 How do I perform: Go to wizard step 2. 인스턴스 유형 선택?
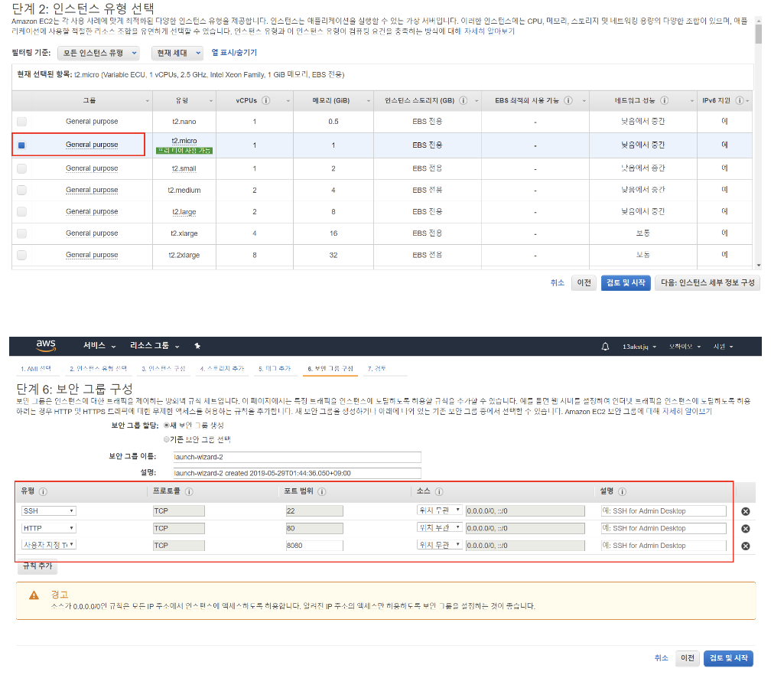click(99, 369)
